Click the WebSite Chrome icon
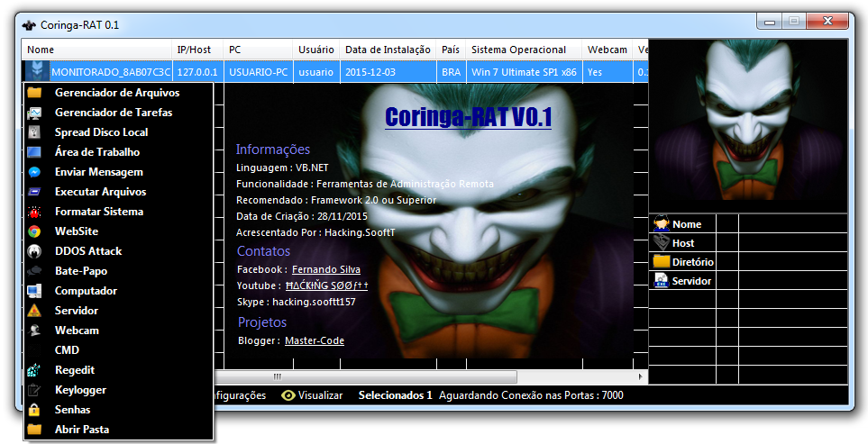The image size is (868, 444). click(x=34, y=231)
